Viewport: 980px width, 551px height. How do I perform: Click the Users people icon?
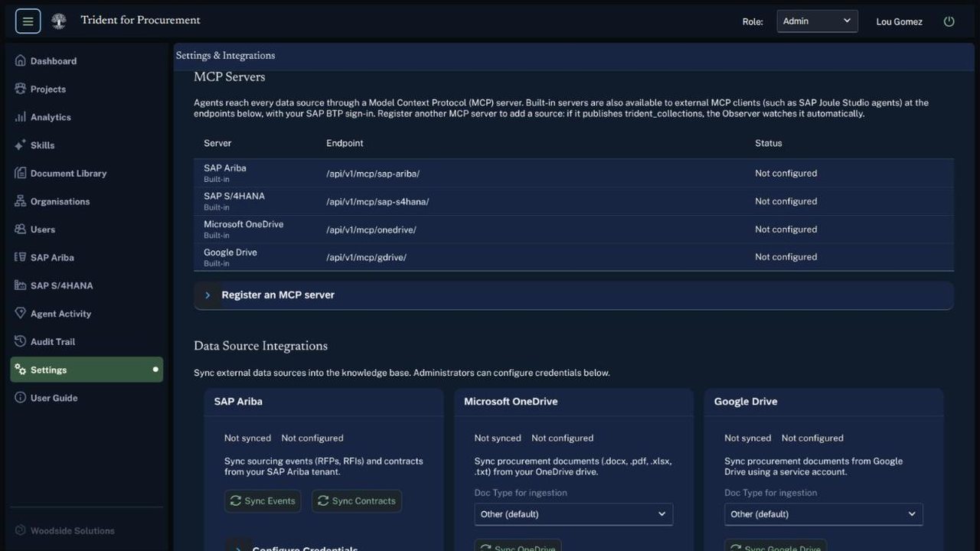point(21,229)
